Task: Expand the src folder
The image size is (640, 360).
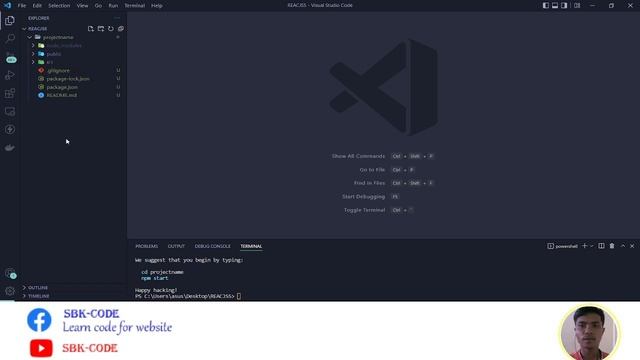Action: [73, 62]
